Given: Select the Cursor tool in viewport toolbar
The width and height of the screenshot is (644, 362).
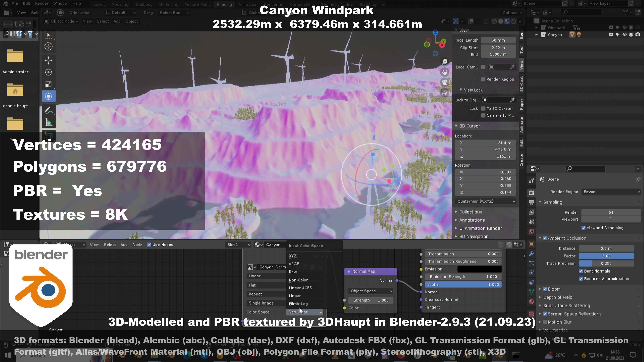Looking at the screenshot, I should [x=48, y=46].
